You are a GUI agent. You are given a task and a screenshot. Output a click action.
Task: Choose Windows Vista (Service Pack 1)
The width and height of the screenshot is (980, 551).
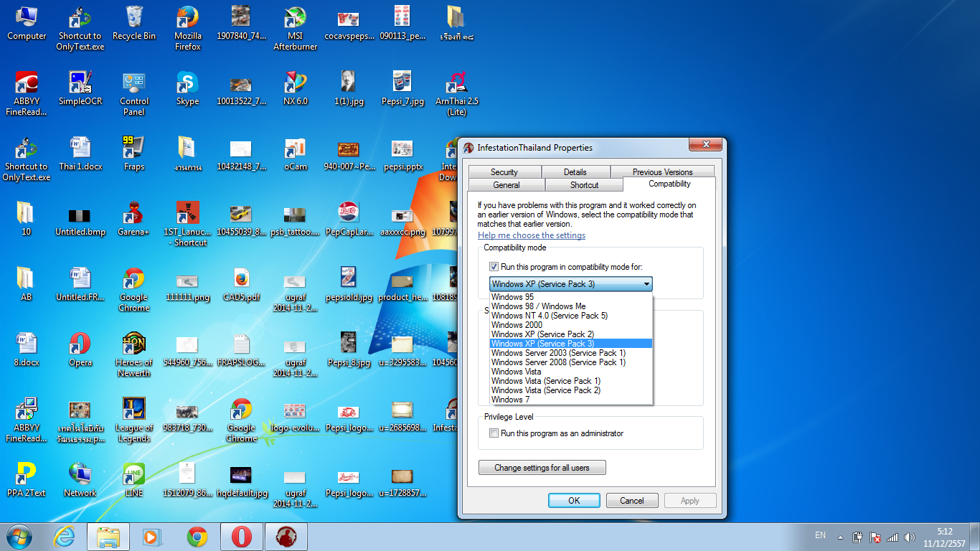coord(571,381)
